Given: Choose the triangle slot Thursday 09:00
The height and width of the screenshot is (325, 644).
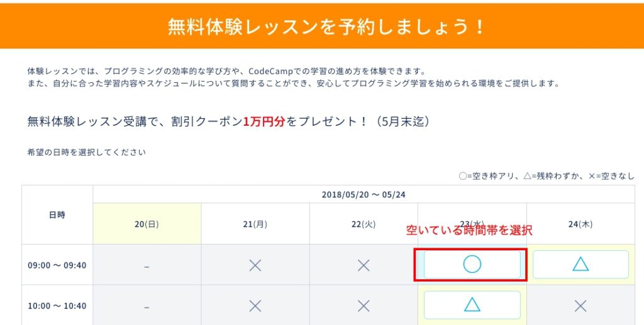Looking at the screenshot, I should tap(580, 265).
